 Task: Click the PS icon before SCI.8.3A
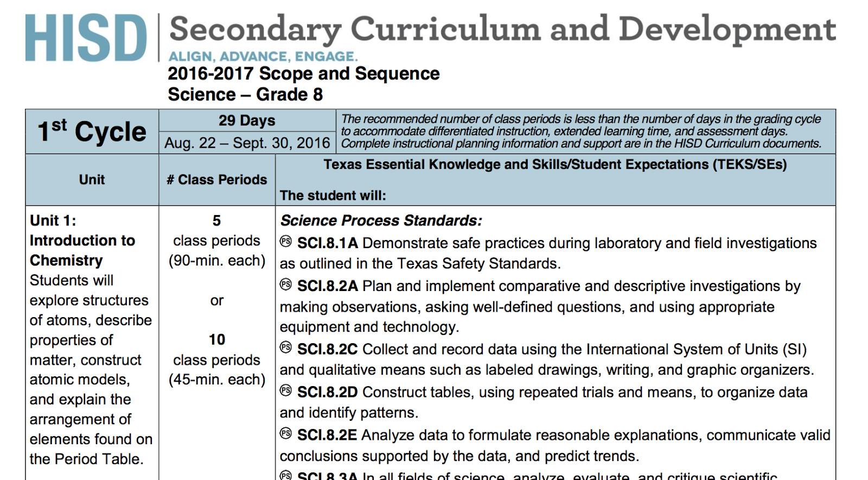286,476
